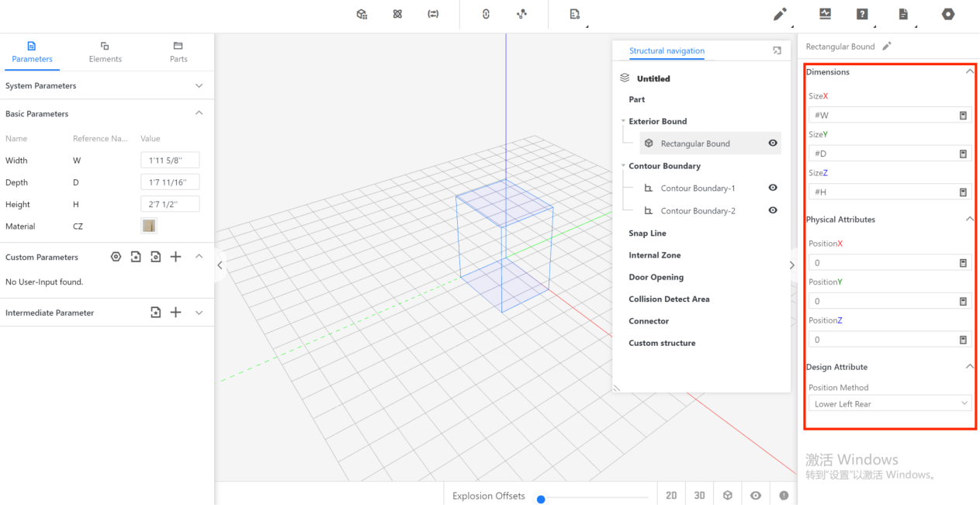
Task: Click the Explosion Offsets slider handle
Action: click(541, 499)
